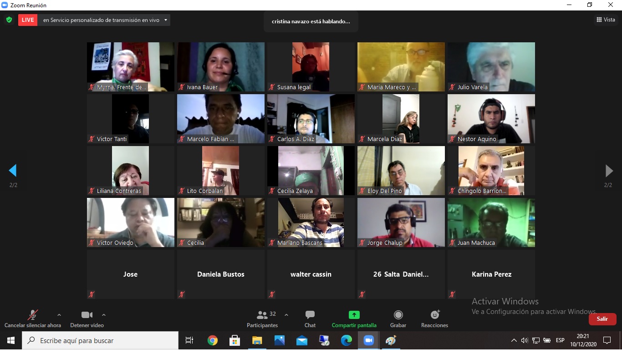The image size is (622, 364).
Task: Open the Participantes panel
Action: 262,318
